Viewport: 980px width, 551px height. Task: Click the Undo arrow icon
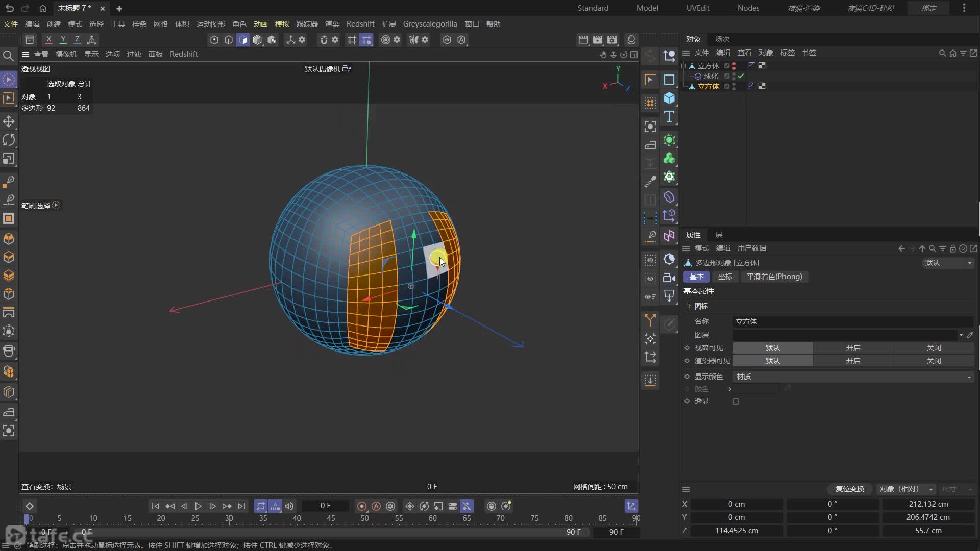[10, 8]
